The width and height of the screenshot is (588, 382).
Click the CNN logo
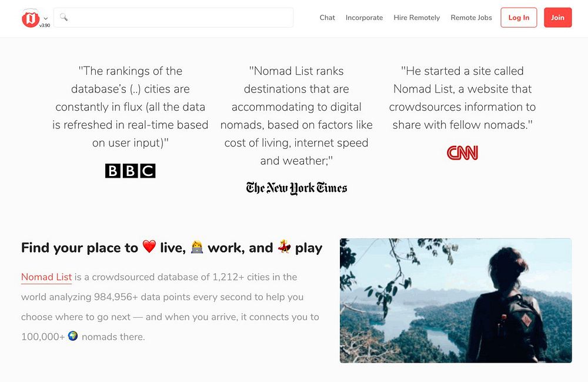tap(462, 152)
